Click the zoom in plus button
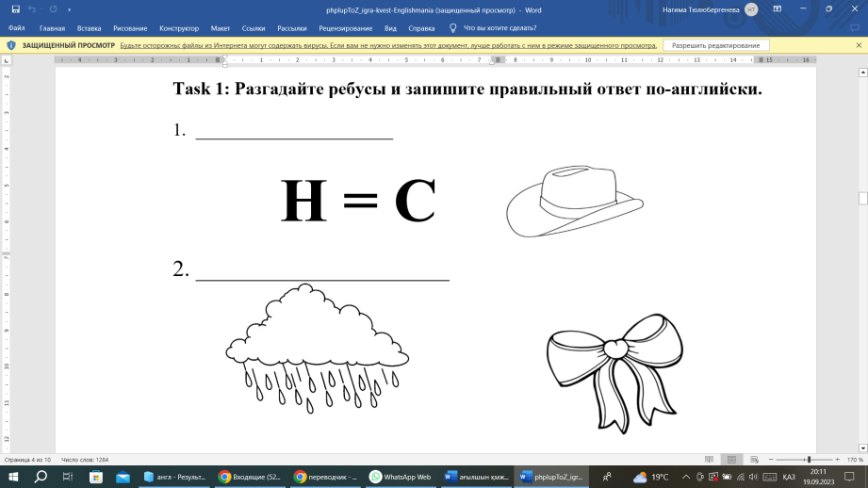Viewport: 868px width, 488px height. coord(837,460)
